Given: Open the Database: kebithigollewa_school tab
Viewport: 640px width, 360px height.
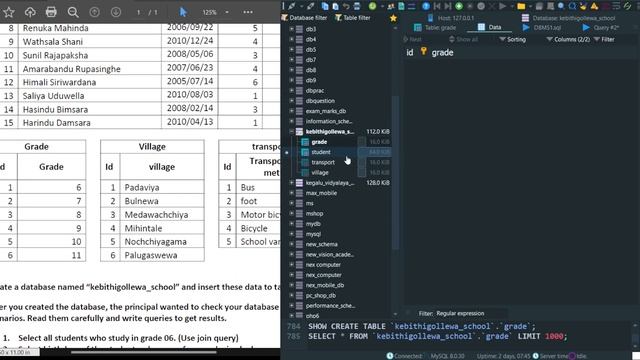Looking at the screenshot, I should (x=569, y=18).
